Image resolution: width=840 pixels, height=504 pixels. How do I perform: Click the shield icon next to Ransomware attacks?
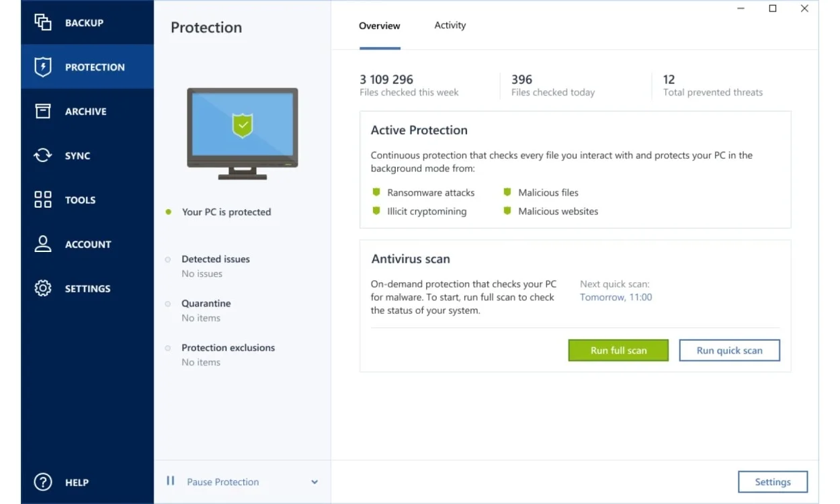coord(377,192)
